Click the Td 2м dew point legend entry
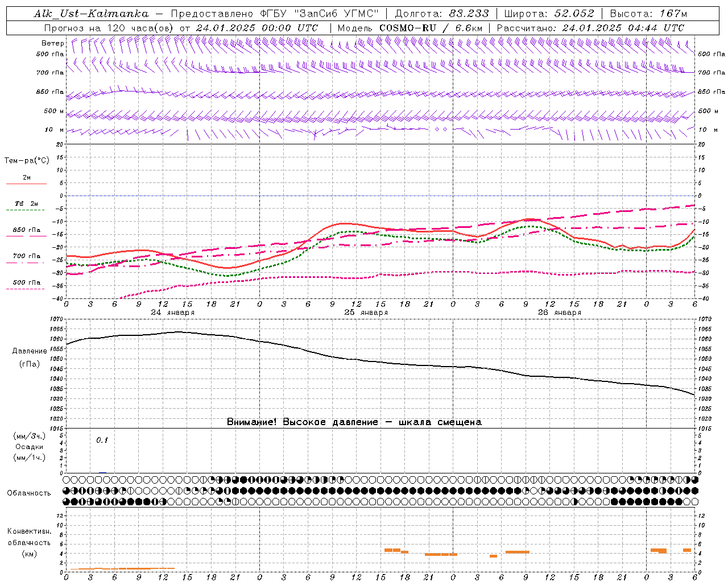This screenshot has width=728, height=582. click(26, 203)
